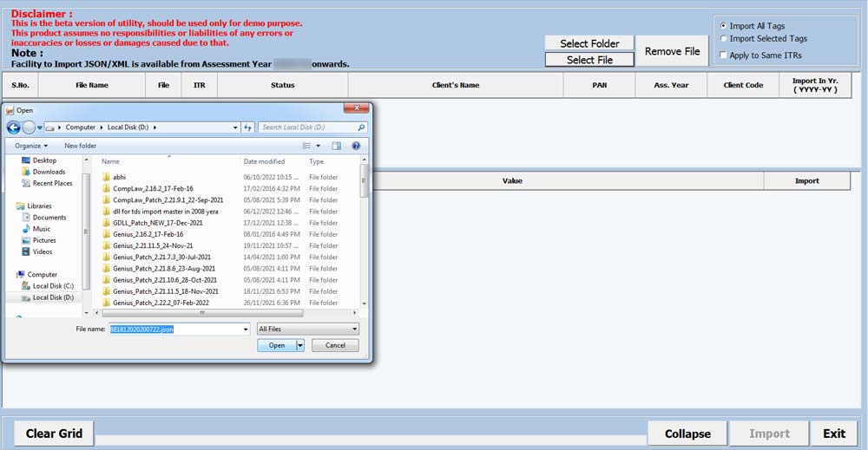Screen dimensions: 868x450
Task: Click the change view icon
Action: pos(306,146)
